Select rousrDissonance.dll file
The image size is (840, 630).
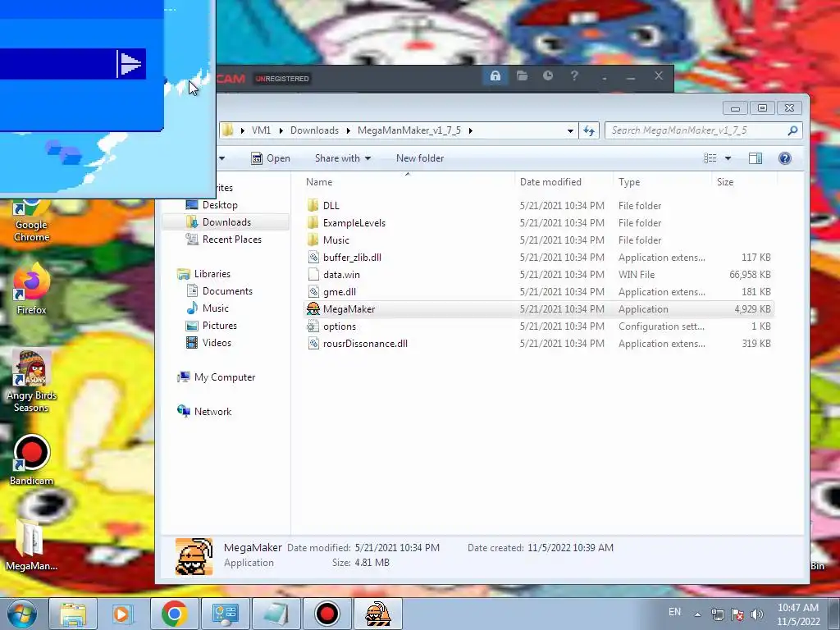click(x=364, y=344)
